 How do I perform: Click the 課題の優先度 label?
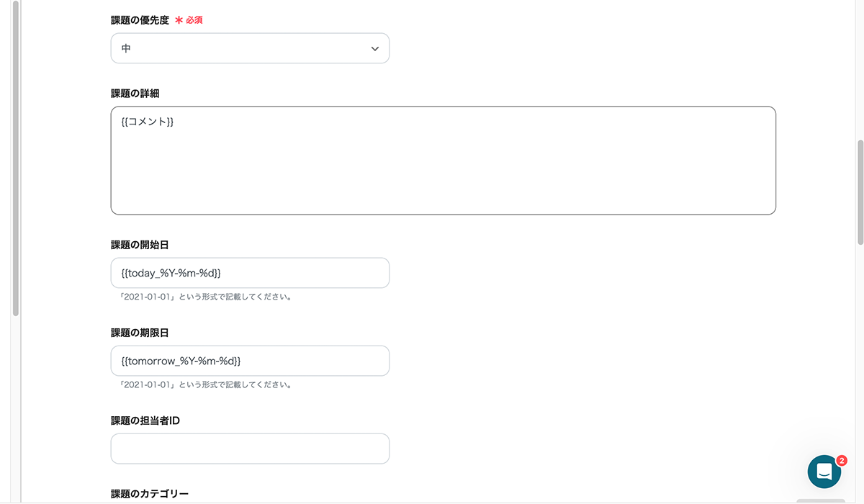point(140,20)
